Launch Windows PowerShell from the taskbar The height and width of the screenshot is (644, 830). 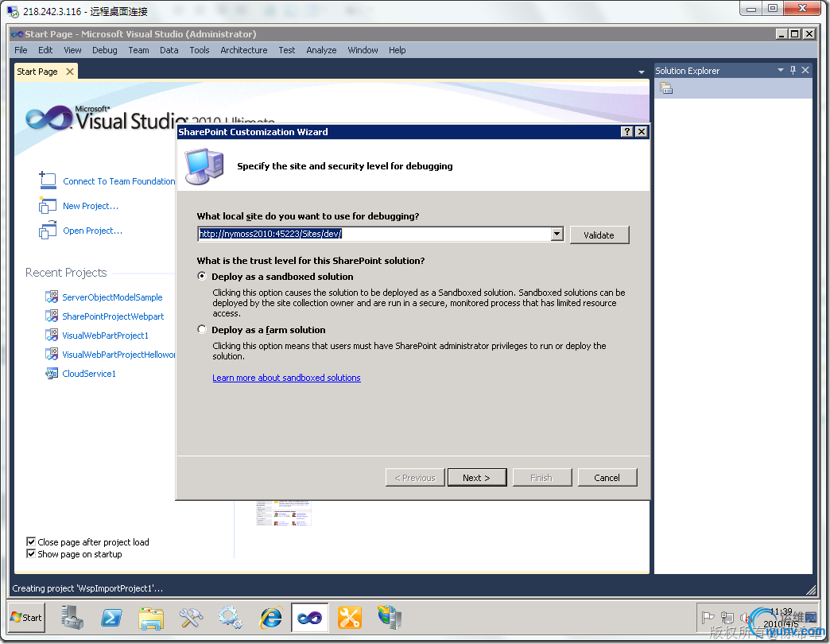pos(111,618)
